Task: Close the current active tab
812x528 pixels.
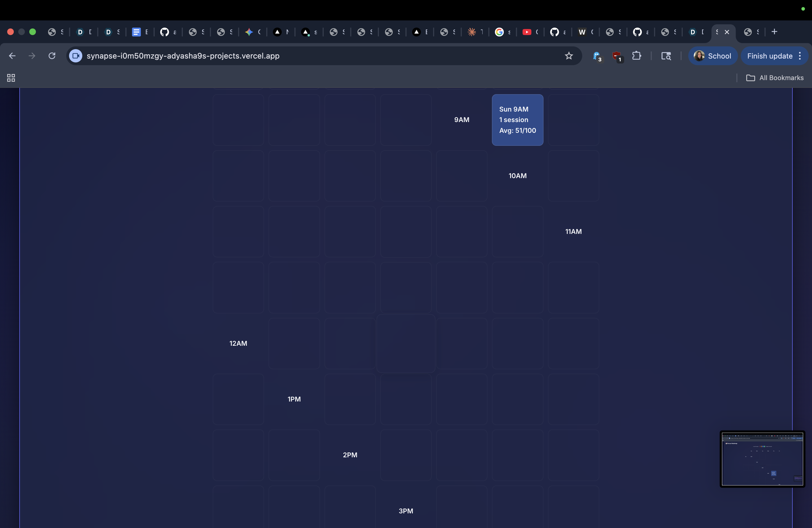Action: [x=727, y=32]
